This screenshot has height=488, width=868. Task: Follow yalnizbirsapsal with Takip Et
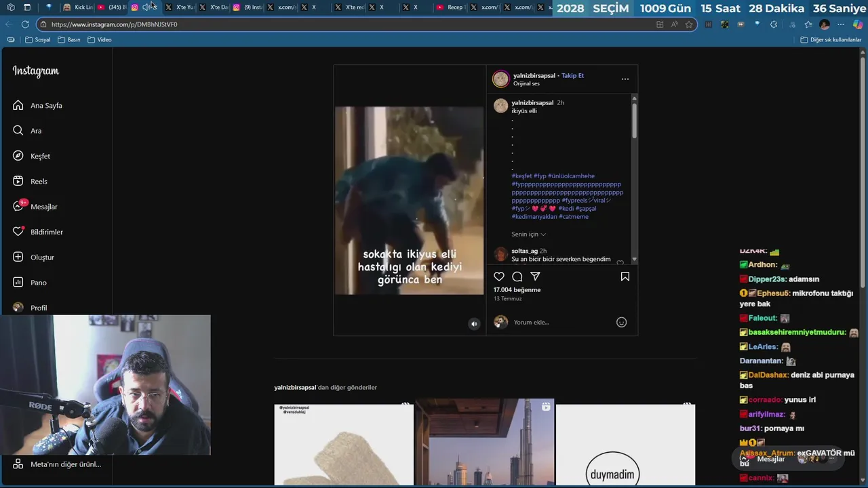tap(572, 76)
